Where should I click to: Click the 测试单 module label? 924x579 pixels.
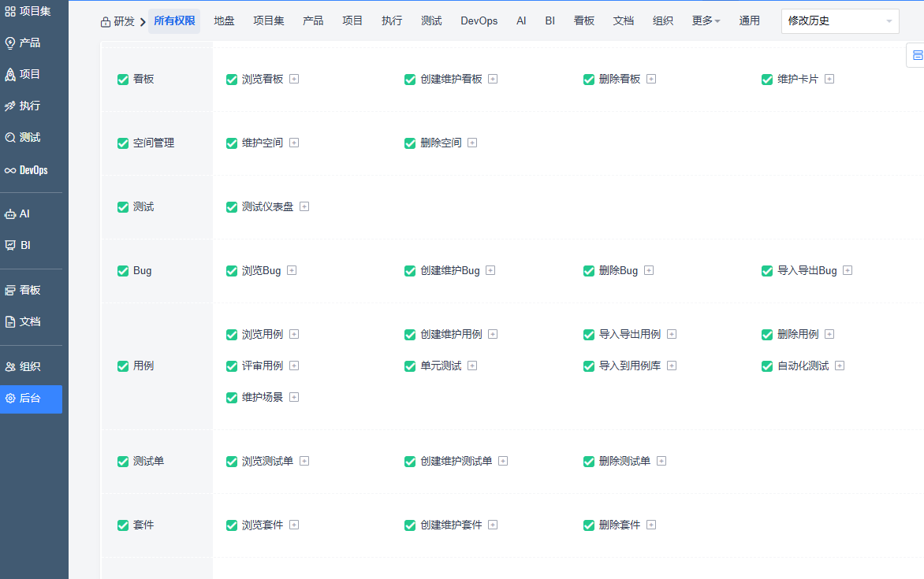click(148, 461)
